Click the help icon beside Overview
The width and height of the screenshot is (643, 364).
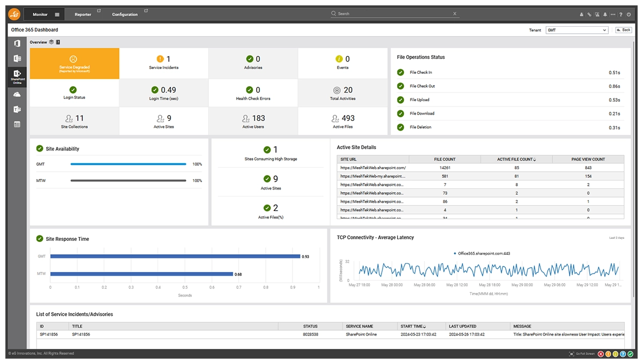58,42
